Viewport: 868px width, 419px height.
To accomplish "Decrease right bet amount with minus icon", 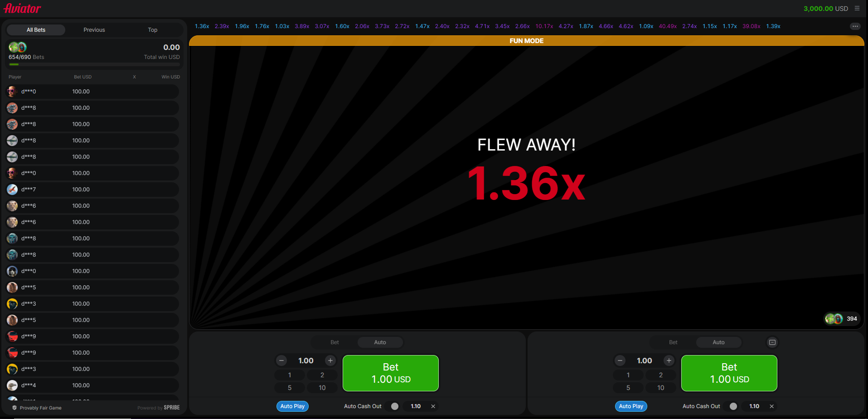I will (620, 361).
